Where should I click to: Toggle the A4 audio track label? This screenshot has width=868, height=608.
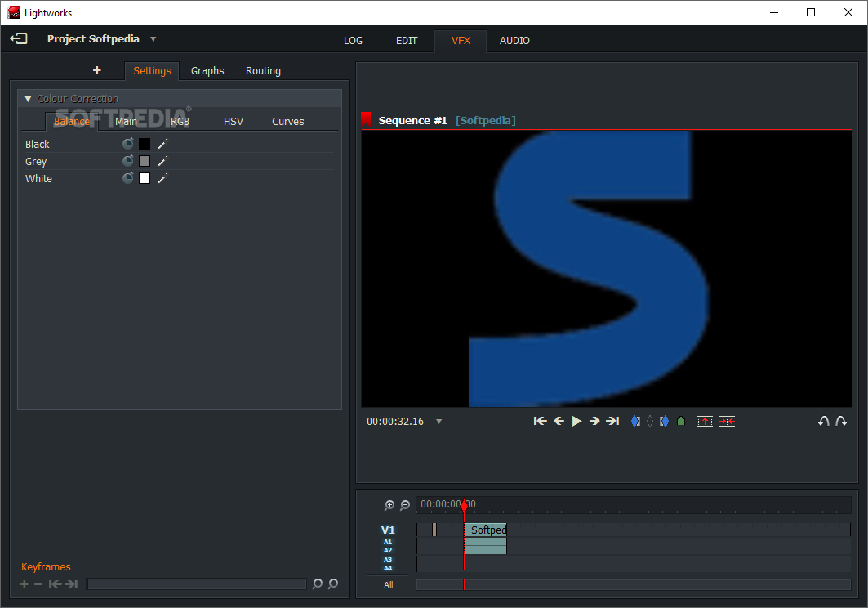388,568
